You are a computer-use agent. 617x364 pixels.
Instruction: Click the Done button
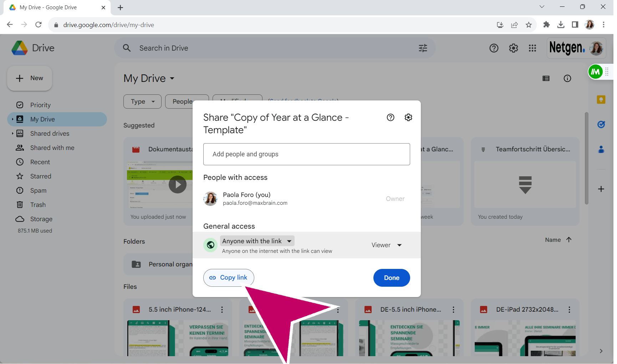[x=392, y=278]
